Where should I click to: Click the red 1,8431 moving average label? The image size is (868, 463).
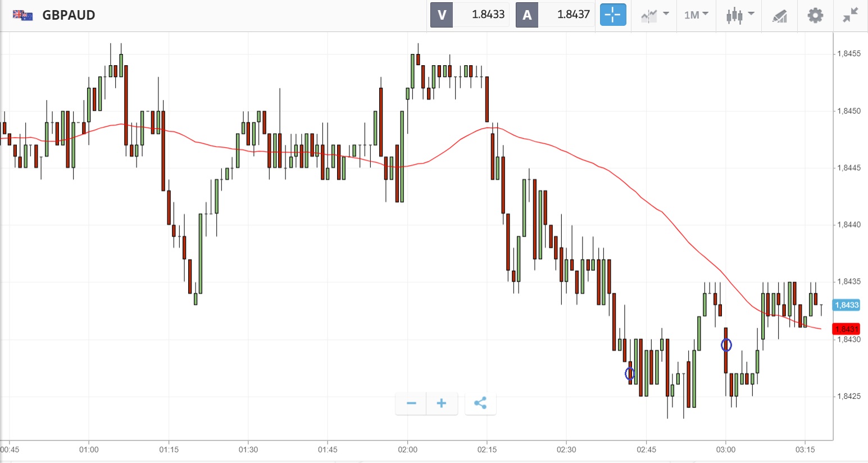tap(847, 329)
